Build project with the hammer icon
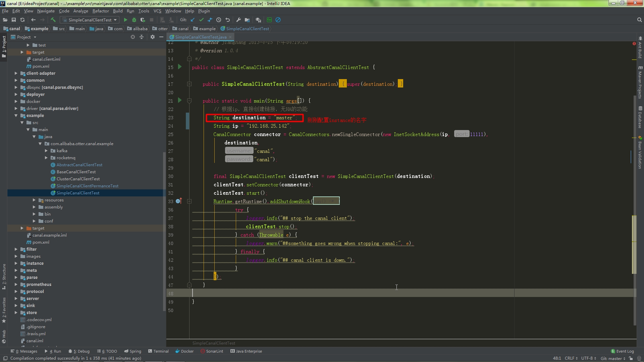The height and width of the screenshot is (362, 644). [x=53, y=20]
